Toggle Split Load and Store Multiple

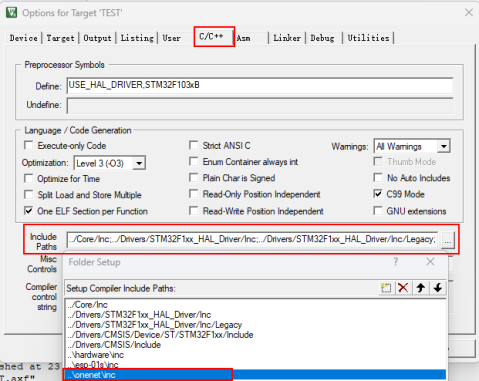29,194
